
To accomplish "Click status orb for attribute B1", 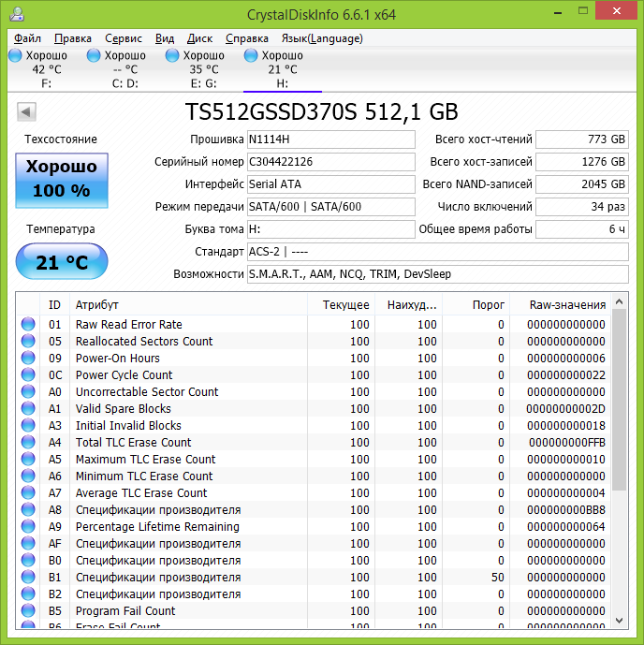I will click(28, 577).
